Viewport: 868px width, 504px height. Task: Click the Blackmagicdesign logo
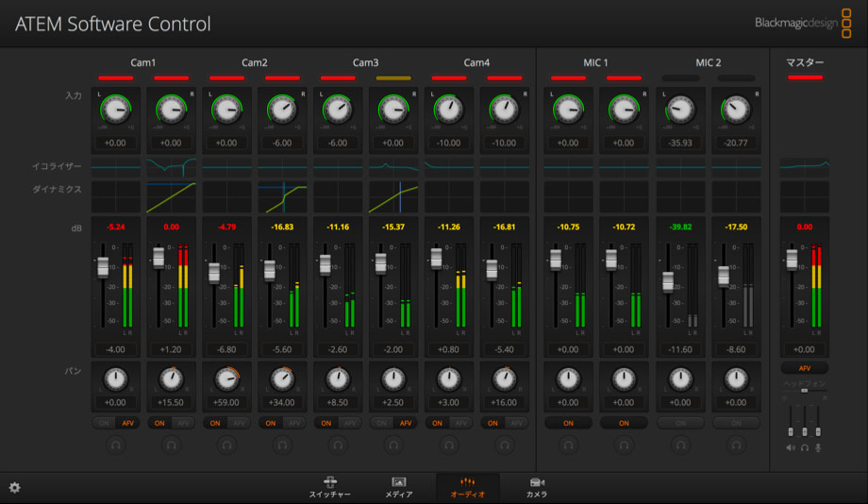(x=803, y=24)
